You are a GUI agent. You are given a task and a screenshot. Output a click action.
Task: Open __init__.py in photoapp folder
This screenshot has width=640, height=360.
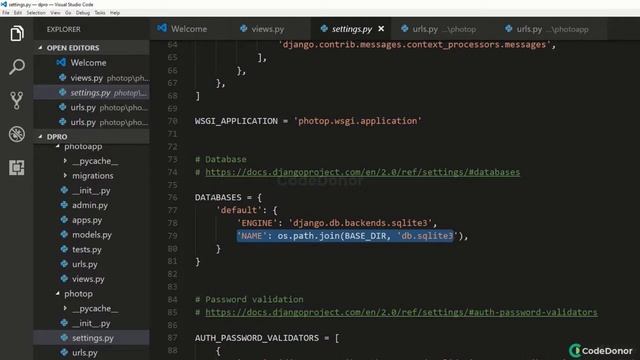coord(91,190)
